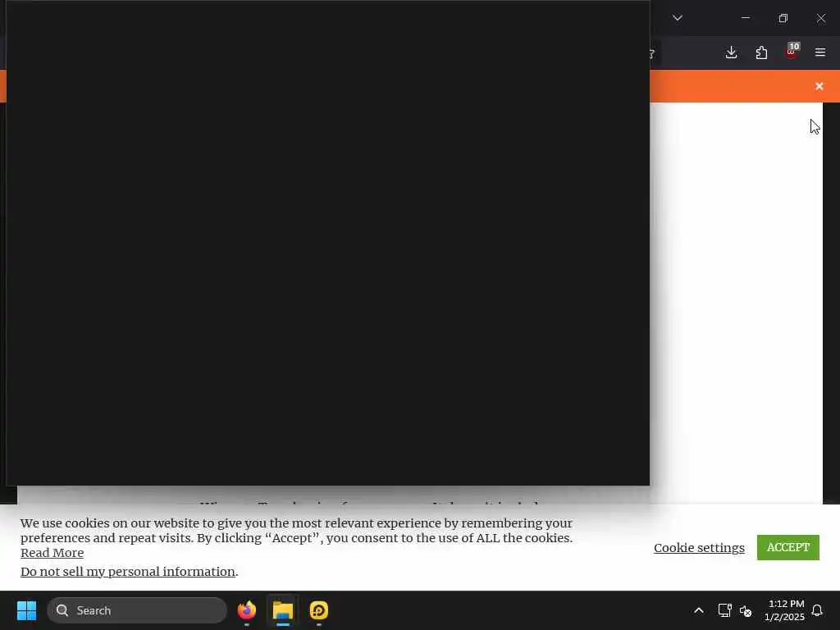This screenshot has height=630, width=840.
Task: Show hidden system tray icons
Action: click(699, 610)
